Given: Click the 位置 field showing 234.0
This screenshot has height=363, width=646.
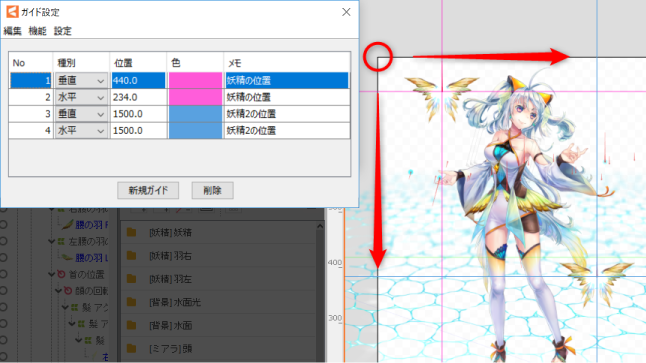Looking at the screenshot, I should point(138,97).
